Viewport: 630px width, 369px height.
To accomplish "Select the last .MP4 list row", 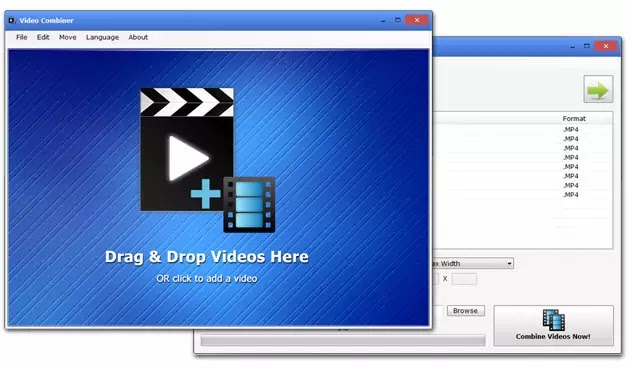I will [x=523, y=195].
